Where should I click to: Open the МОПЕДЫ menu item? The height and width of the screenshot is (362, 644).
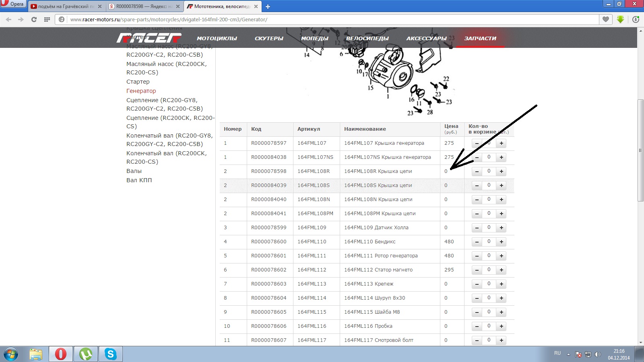click(x=315, y=38)
